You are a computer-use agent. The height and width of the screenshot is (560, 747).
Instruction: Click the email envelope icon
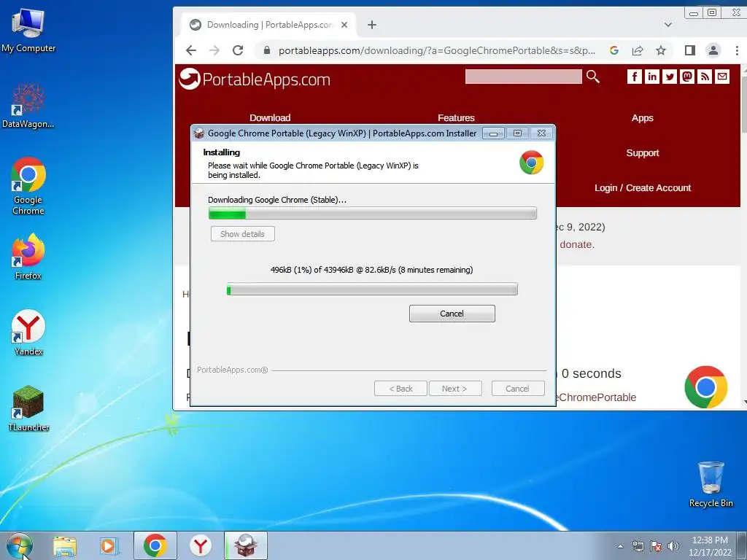point(722,76)
